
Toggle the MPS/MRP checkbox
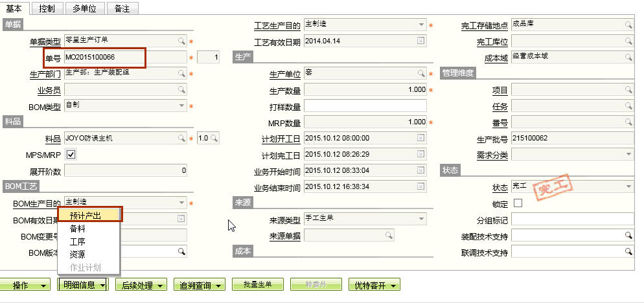click(71, 155)
